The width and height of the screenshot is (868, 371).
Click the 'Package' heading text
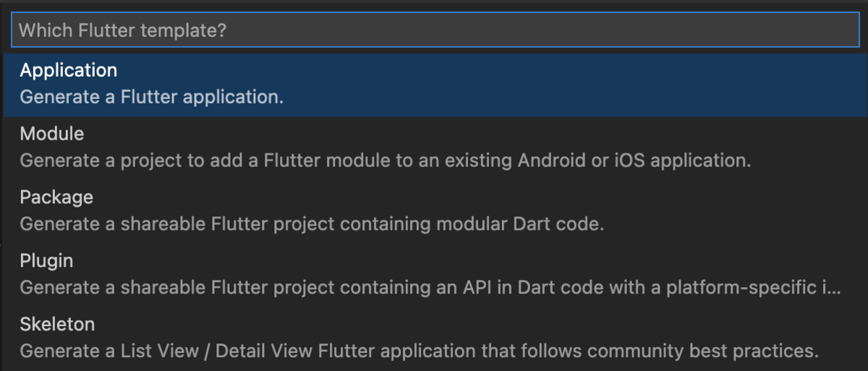coord(56,197)
